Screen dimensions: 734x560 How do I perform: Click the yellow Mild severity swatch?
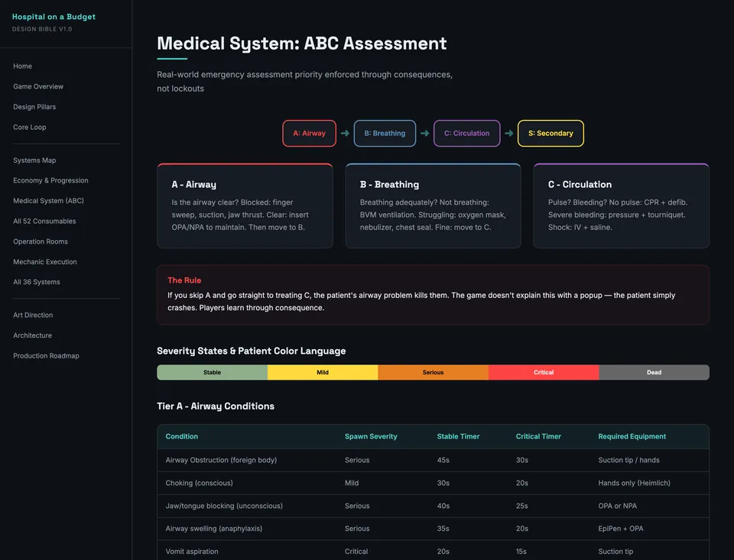[323, 372]
